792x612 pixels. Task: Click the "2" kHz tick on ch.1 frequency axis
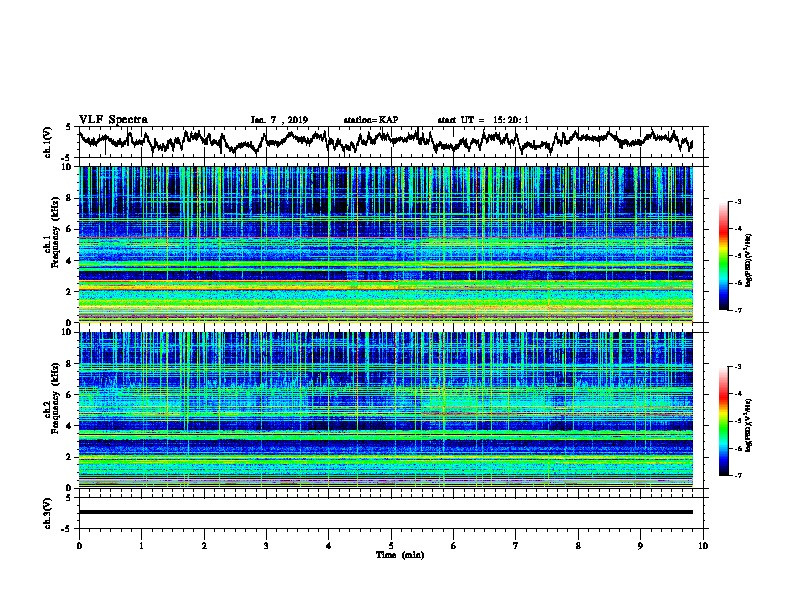pyautogui.click(x=70, y=292)
